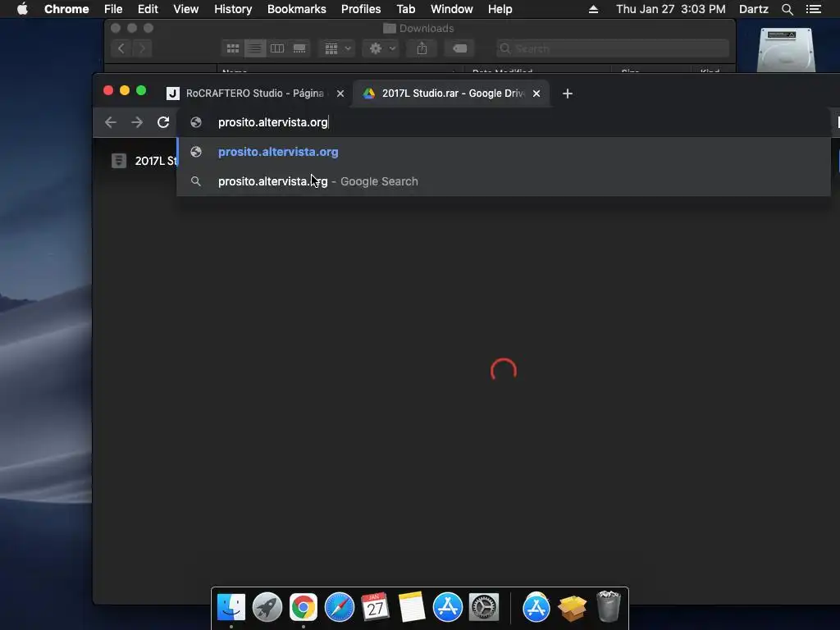The width and height of the screenshot is (840, 630).
Task: Open Calendar from the Dock
Action: click(x=375, y=607)
